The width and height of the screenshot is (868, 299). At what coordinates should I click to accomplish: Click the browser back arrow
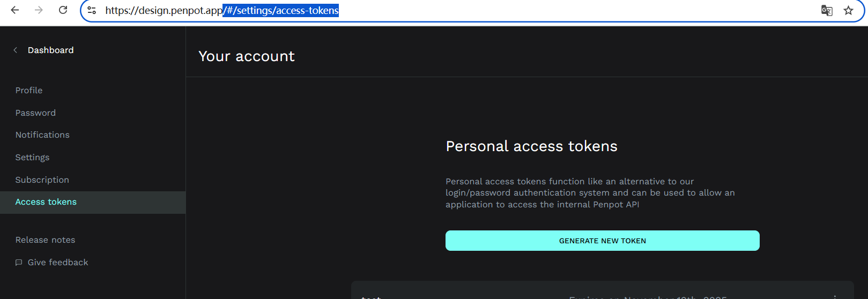pyautogui.click(x=15, y=10)
